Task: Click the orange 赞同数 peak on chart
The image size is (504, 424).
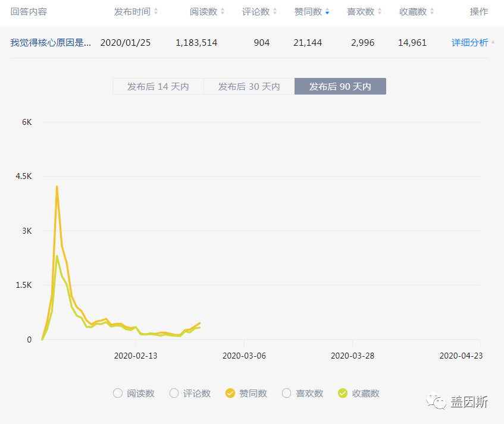Action: pyautogui.click(x=57, y=187)
